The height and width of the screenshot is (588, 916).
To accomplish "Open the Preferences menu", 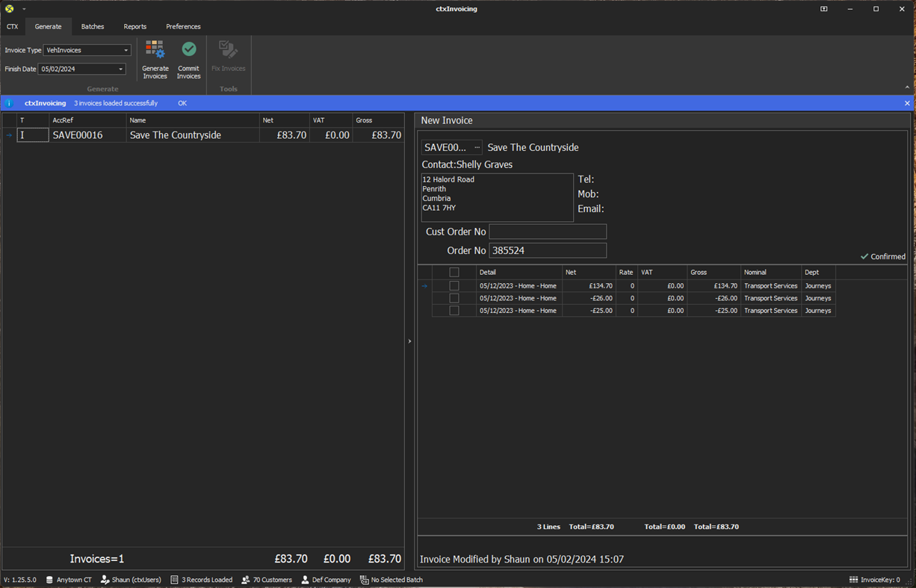I will point(183,26).
